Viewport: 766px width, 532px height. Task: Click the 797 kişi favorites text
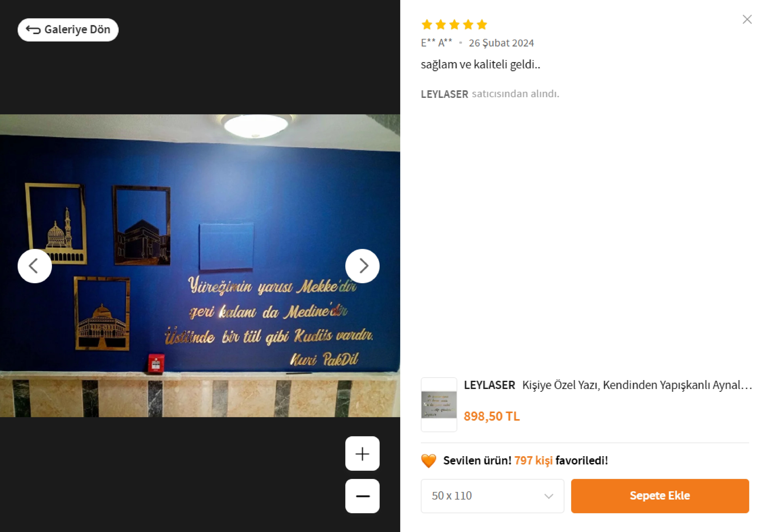tap(533, 460)
